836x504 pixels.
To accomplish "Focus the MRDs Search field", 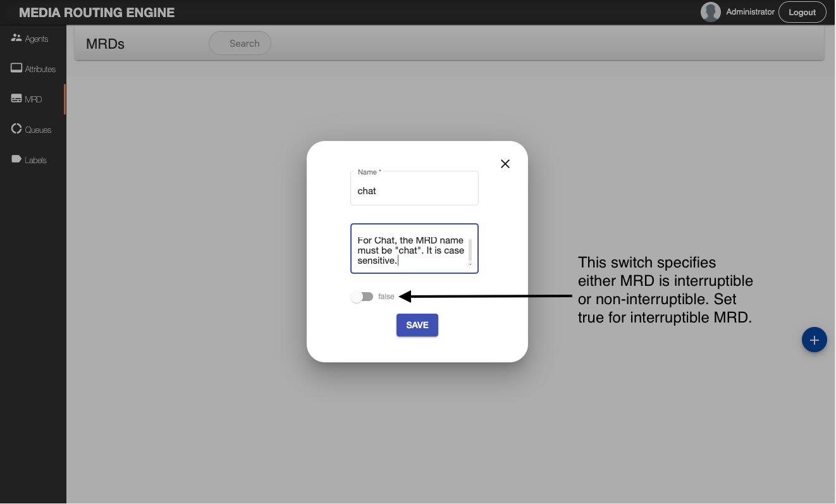I will [240, 44].
